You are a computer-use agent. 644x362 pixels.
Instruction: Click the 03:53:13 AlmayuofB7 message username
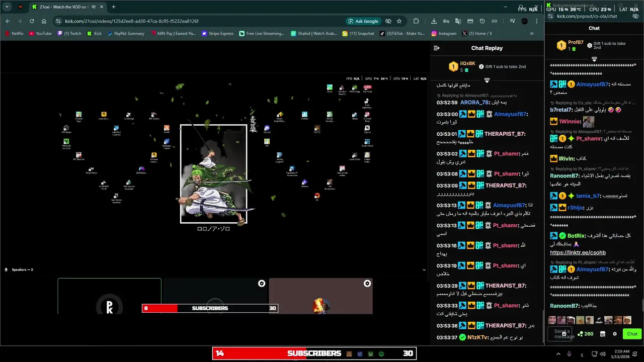pos(509,205)
